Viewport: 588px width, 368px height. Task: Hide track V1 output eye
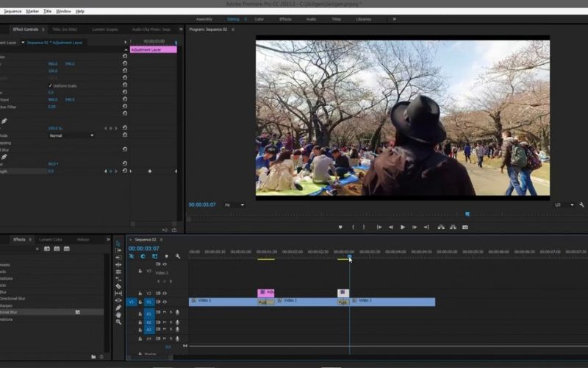point(165,302)
